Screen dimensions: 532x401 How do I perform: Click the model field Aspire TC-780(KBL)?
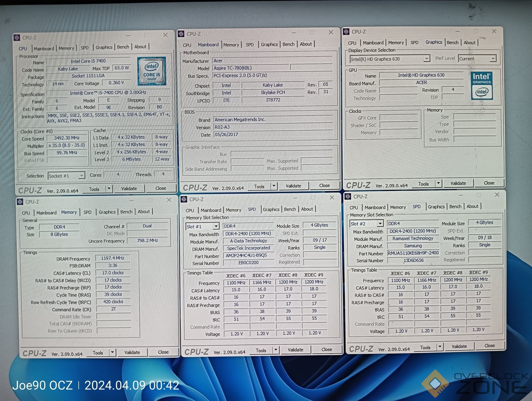(252, 68)
